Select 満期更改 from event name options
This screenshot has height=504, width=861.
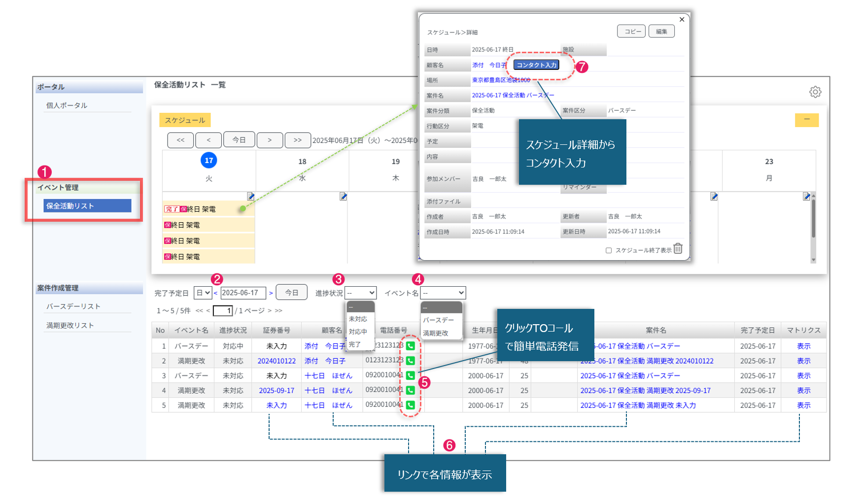[x=436, y=333]
